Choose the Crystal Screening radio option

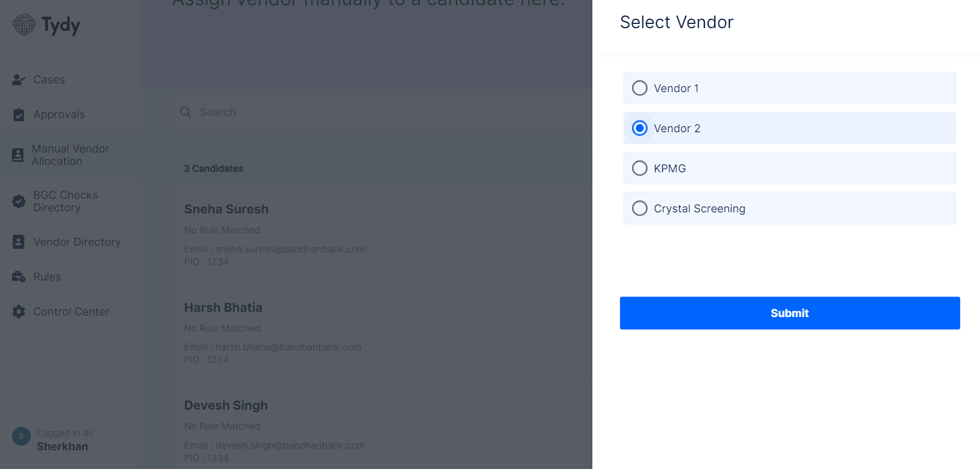(640, 208)
